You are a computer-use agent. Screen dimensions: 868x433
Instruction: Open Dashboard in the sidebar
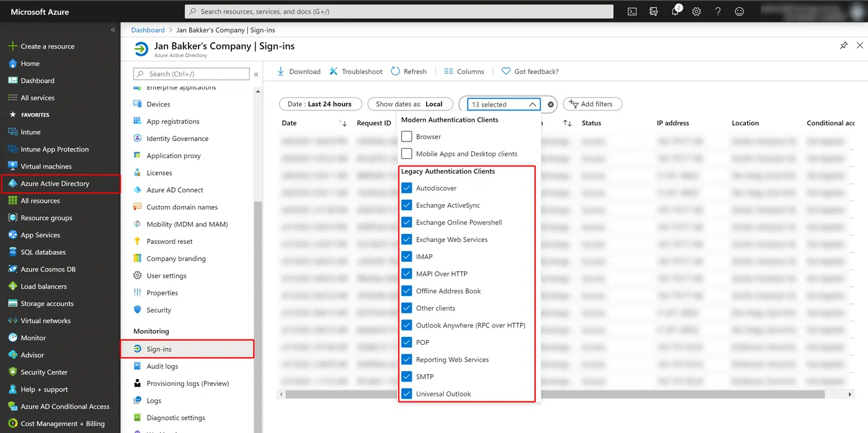tap(37, 81)
